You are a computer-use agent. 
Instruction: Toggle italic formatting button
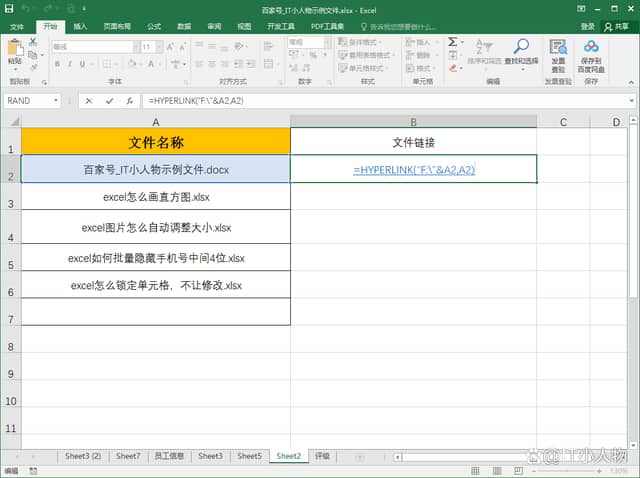tap(70, 64)
